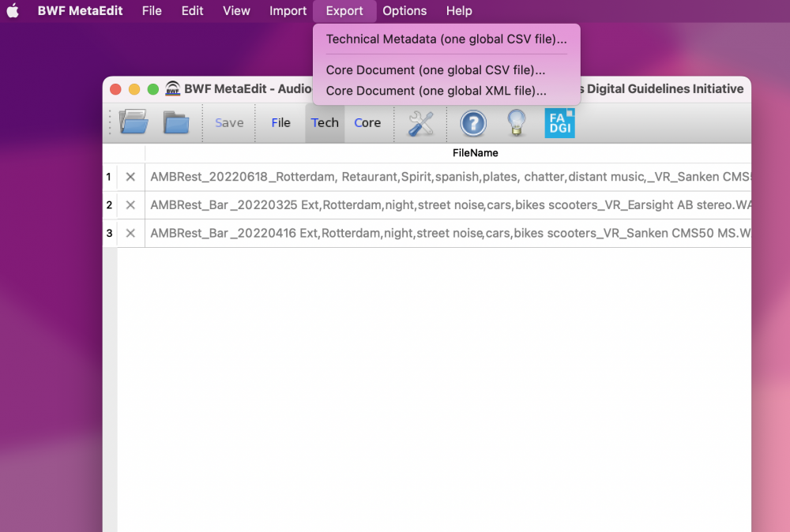The image size is (790, 532).
Task: Open the File menu in menu bar
Action: click(x=152, y=10)
